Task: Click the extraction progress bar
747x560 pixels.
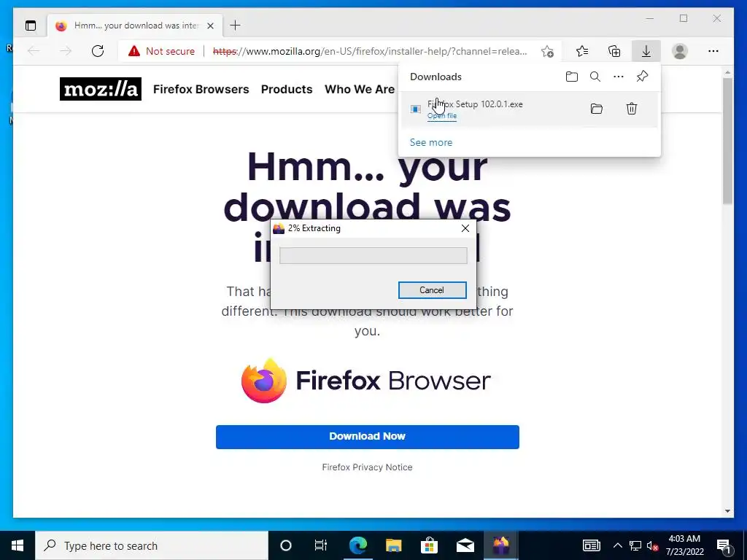Action: click(373, 255)
